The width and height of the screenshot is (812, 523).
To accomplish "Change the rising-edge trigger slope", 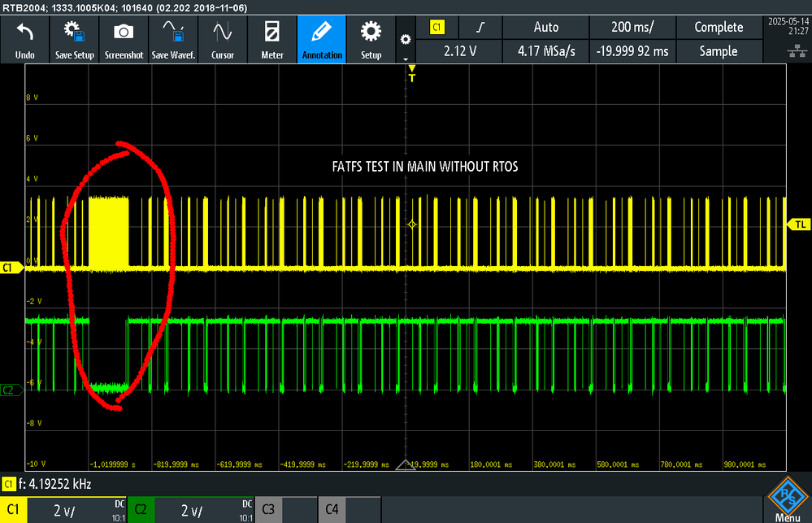I will point(480,27).
